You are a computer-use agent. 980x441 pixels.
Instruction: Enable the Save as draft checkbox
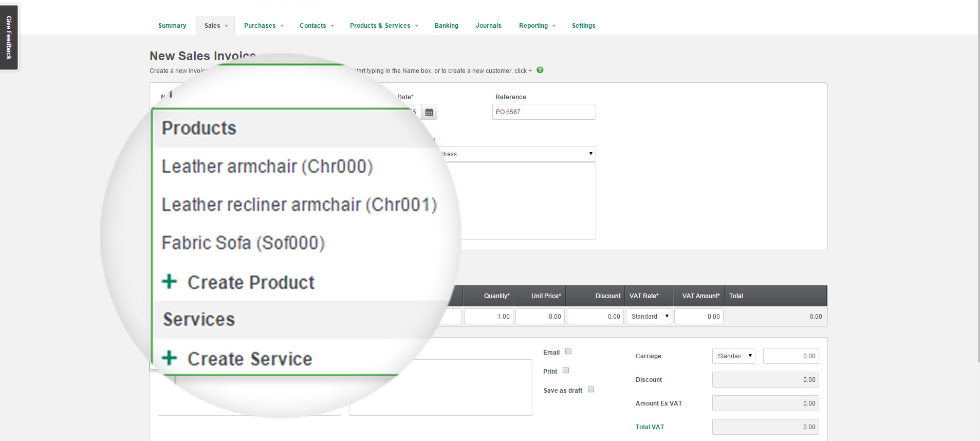coord(591,390)
